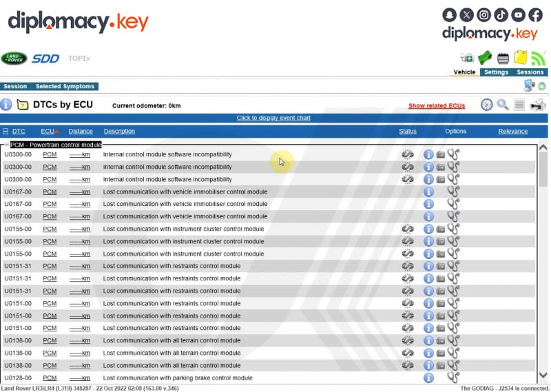The image size is (551, 392).
Task: Click the magnifying glass search icon
Action: (503, 105)
